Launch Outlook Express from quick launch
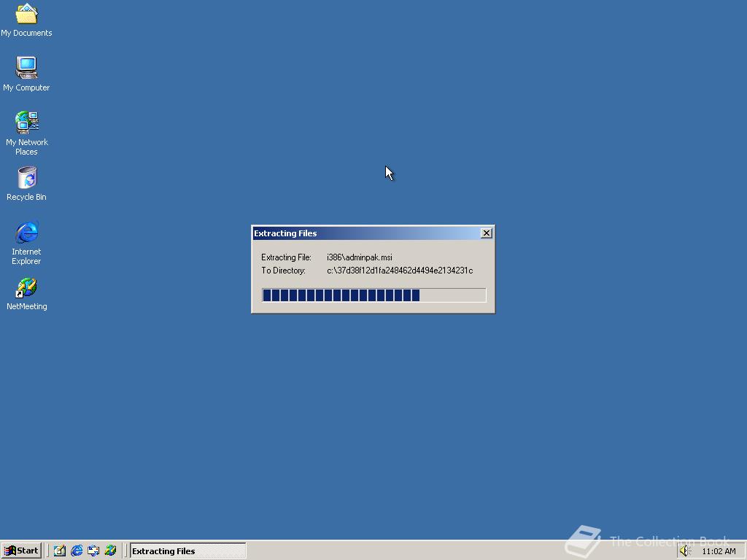 pos(93,551)
